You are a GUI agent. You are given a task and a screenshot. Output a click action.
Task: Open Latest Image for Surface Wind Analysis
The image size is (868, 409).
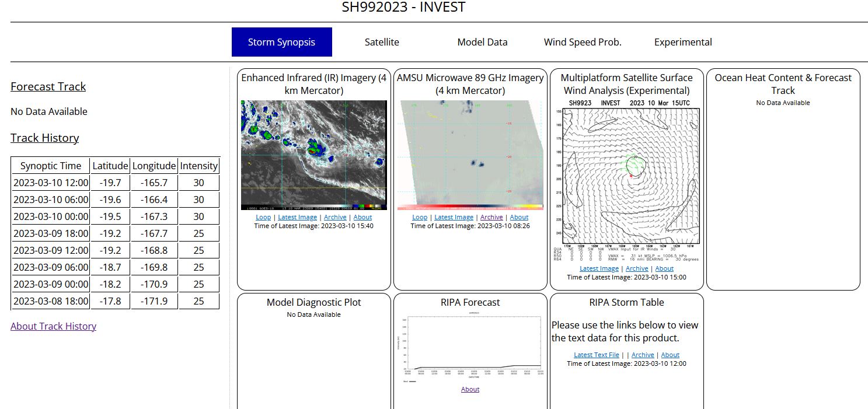pyautogui.click(x=599, y=268)
